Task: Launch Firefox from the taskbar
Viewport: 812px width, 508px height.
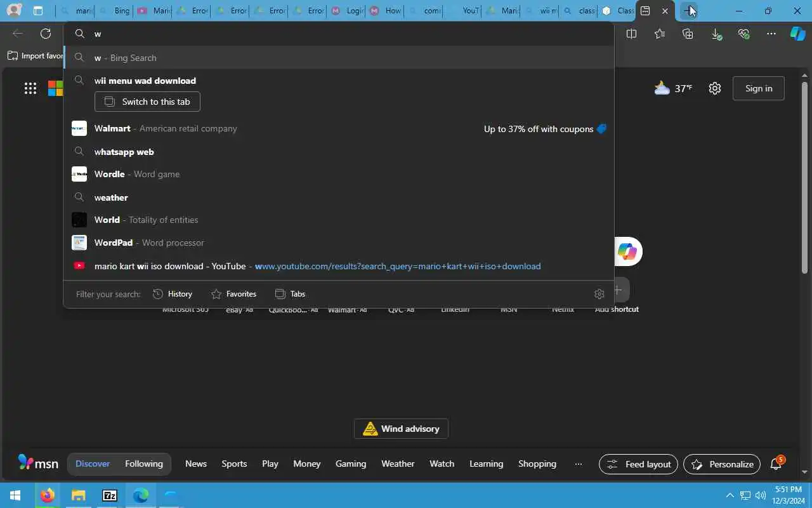Action: [x=48, y=495]
